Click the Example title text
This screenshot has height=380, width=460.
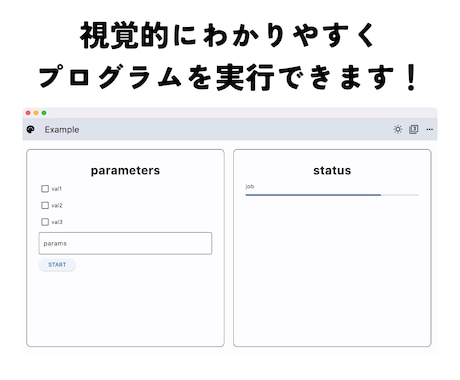tap(62, 130)
